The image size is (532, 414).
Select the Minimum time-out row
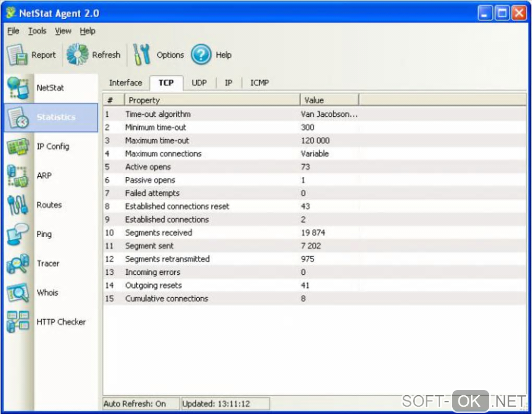pyautogui.click(x=315, y=127)
